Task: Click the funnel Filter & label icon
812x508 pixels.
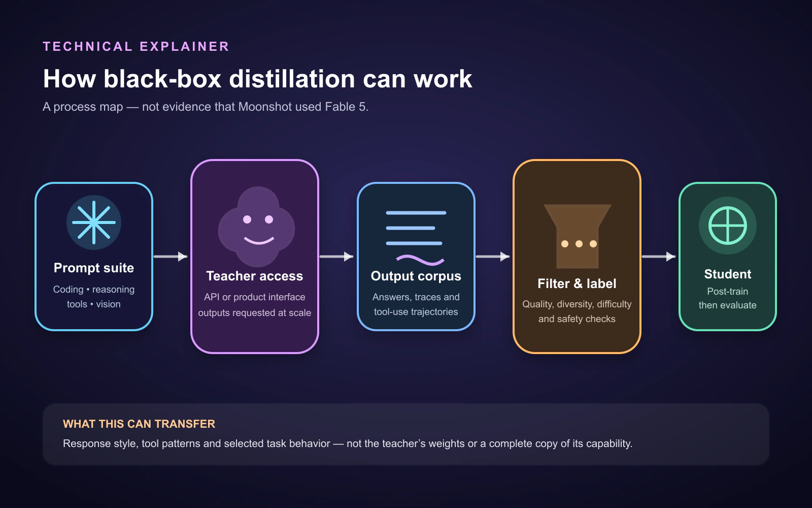Action: (x=578, y=236)
